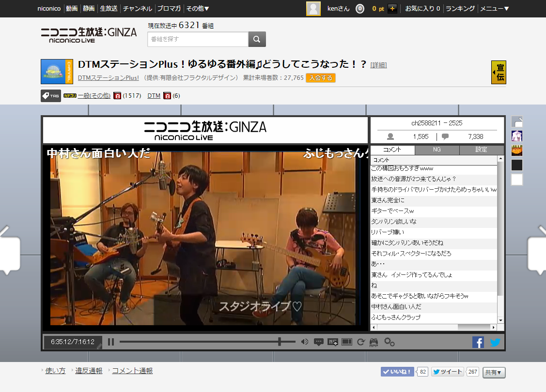The image size is (546, 392).
Task: Open the メニュー dropdown
Action: click(x=495, y=9)
